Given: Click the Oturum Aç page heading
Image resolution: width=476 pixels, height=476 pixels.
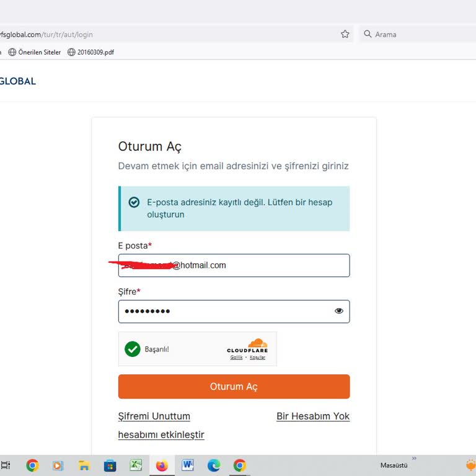Looking at the screenshot, I should (149, 147).
